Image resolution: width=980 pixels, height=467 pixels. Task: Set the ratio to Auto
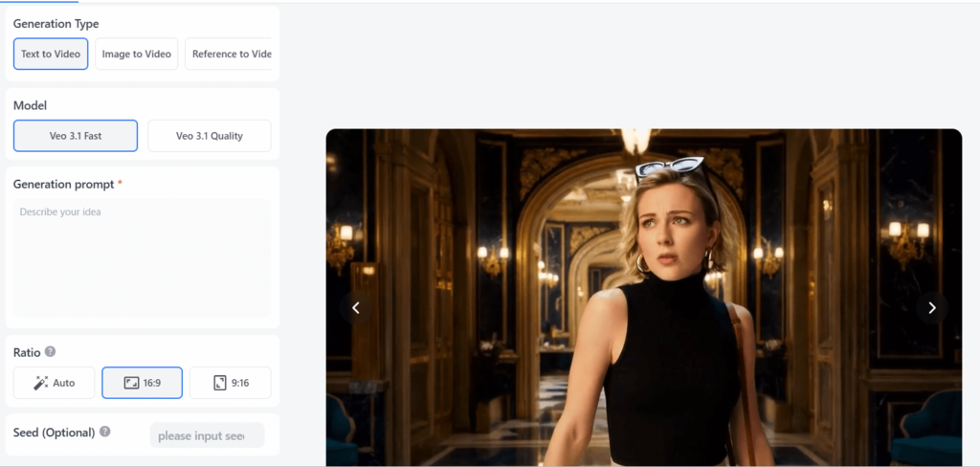[55, 383]
